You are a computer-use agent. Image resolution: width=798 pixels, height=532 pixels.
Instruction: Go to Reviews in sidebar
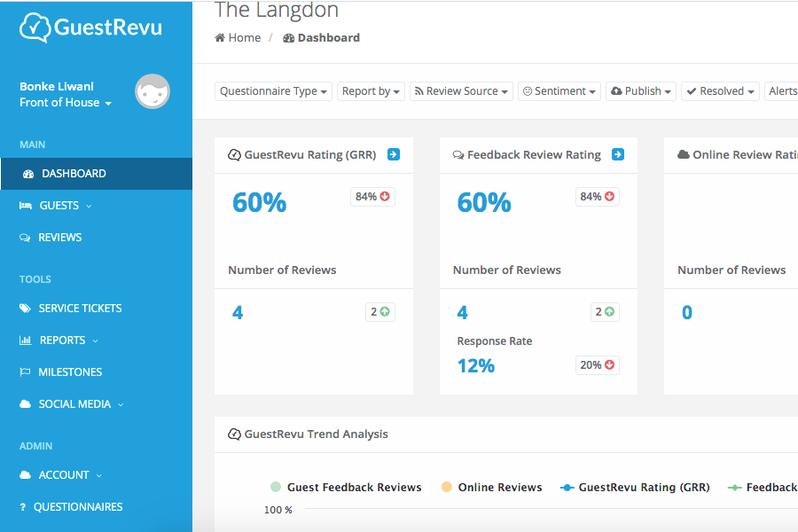pyautogui.click(x=59, y=238)
